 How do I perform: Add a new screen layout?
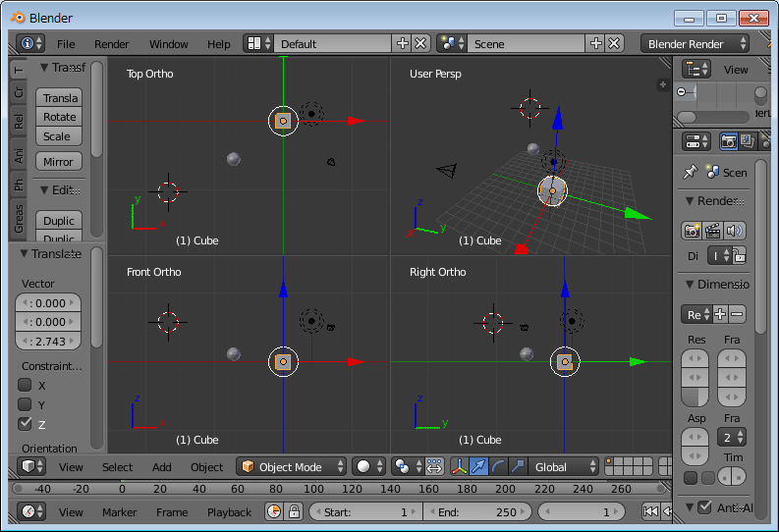click(x=402, y=43)
